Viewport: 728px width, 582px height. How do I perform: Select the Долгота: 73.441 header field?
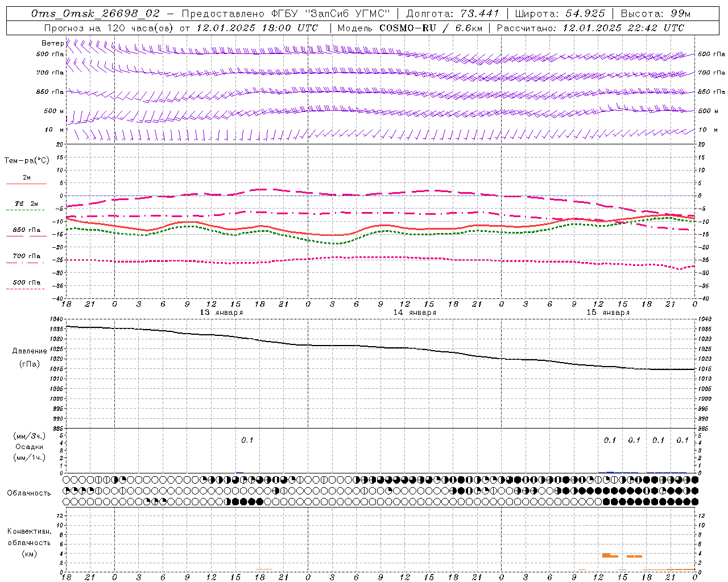tap(453, 13)
